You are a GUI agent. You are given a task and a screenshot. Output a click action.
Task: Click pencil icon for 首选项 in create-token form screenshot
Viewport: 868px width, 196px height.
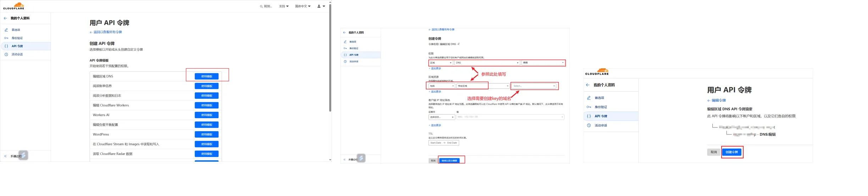click(x=345, y=42)
